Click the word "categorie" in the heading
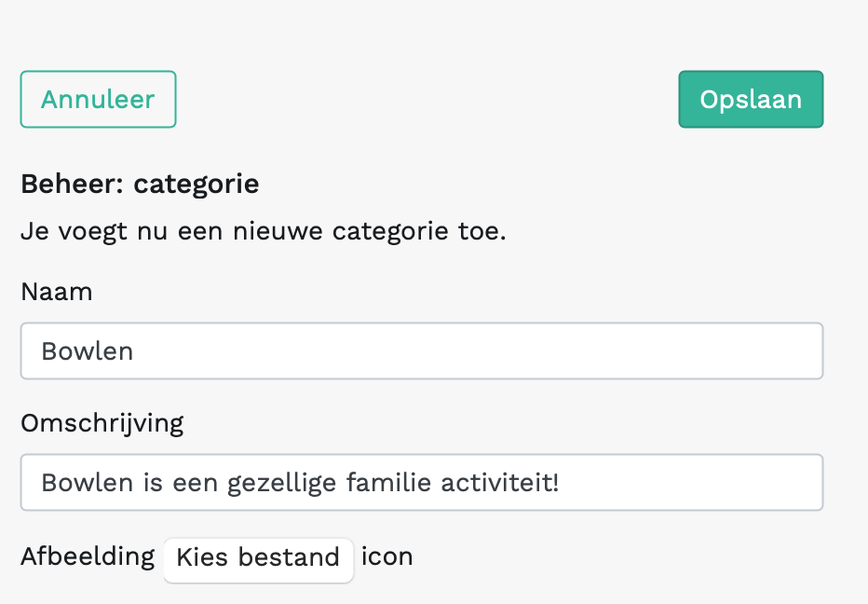 (x=196, y=185)
